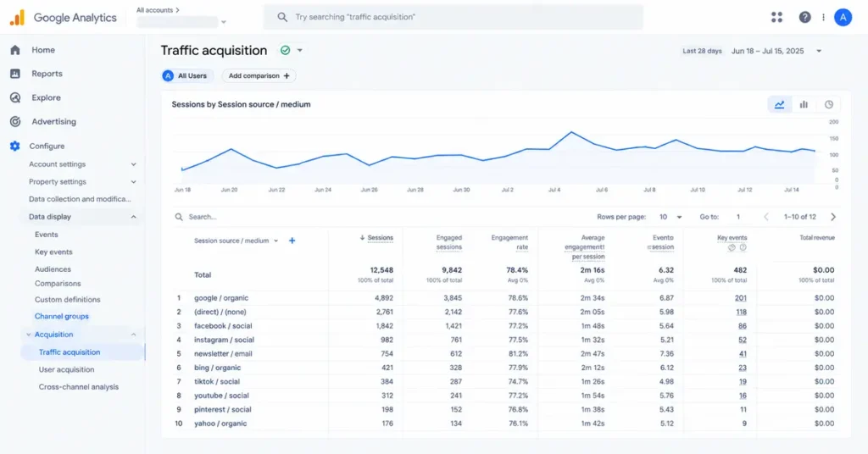Open Audiences in the sidebar
The height and width of the screenshot is (454, 868).
tap(53, 269)
